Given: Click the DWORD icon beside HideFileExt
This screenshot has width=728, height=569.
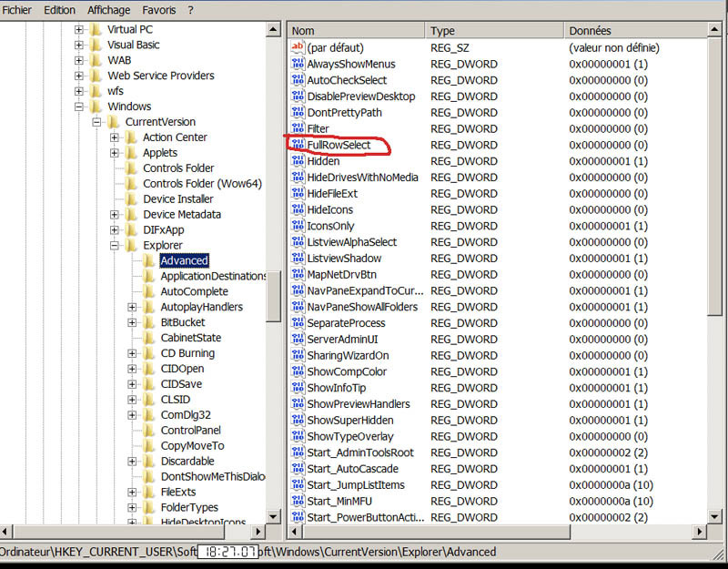Looking at the screenshot, I should [298, 193].
